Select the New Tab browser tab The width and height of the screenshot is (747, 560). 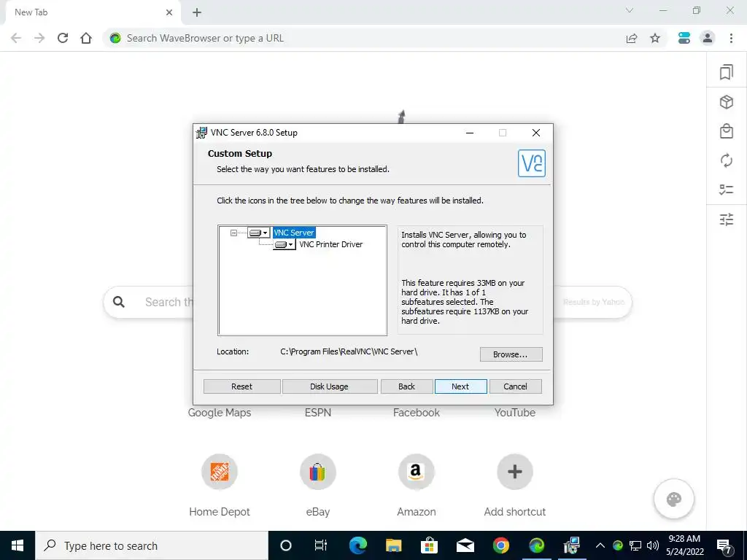pos(93,13)
